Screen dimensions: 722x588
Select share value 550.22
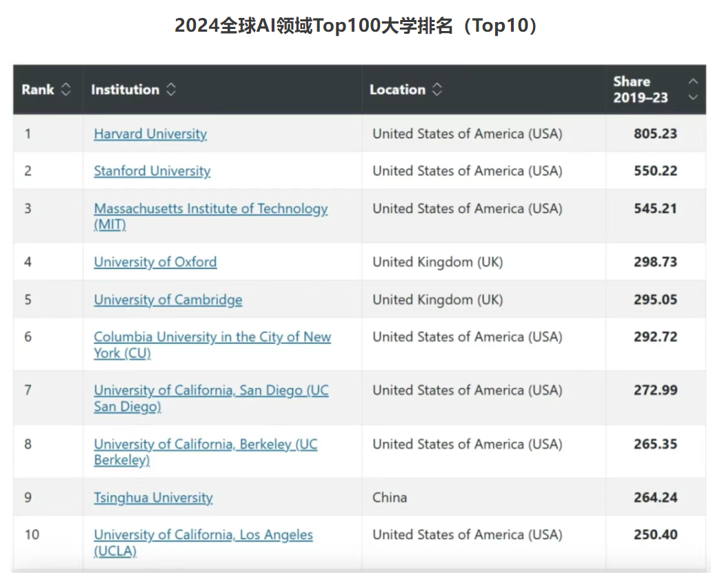coord(655,171)
